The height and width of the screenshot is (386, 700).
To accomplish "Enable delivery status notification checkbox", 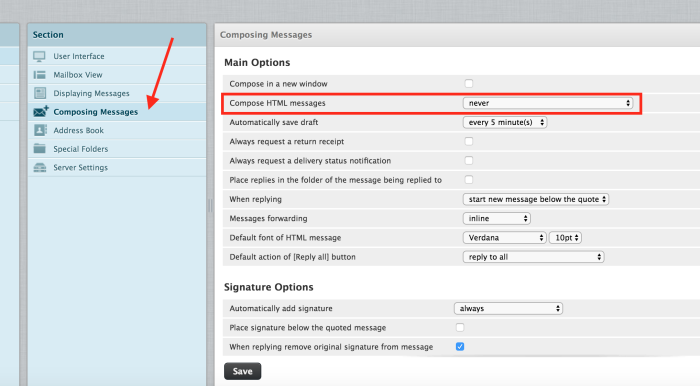I will (x=468, y=161).
